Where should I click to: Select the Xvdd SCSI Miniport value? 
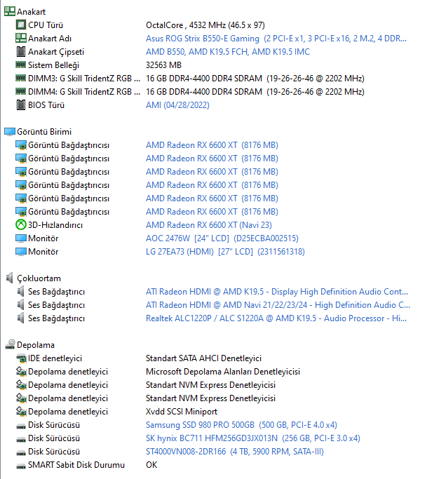pyautogui.click(x=182, y=412)
